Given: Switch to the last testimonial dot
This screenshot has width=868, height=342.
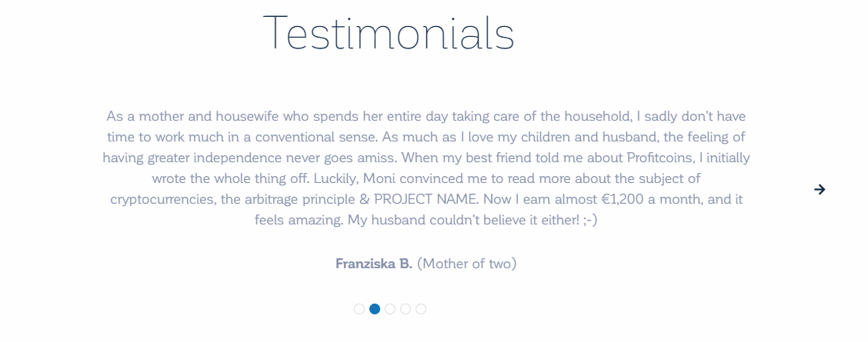Looking at the screenshot, I should pos(421,309).
